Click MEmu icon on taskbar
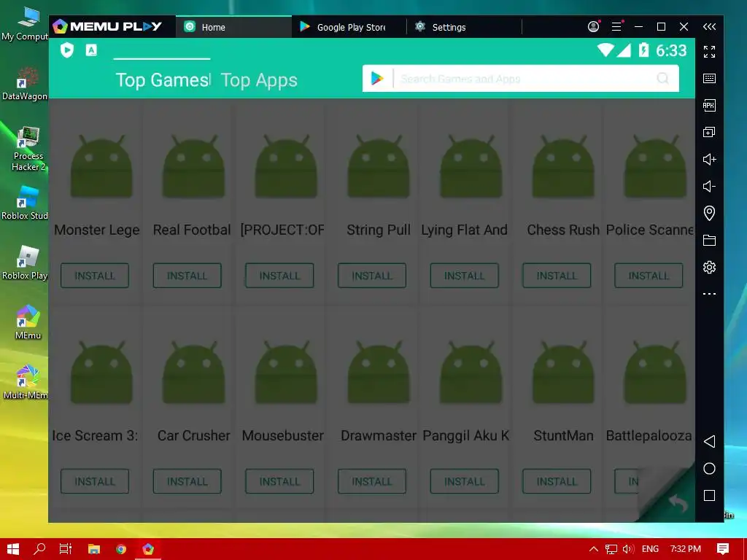 coord(148,549)
